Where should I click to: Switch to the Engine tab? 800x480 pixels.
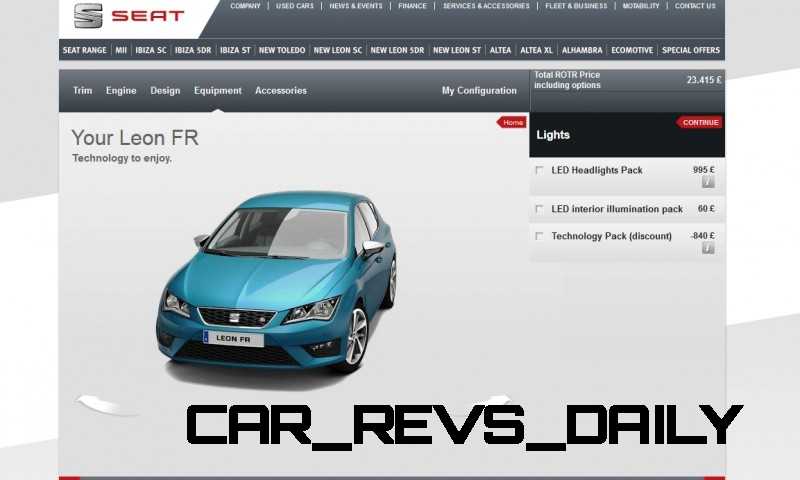point(121,90)
